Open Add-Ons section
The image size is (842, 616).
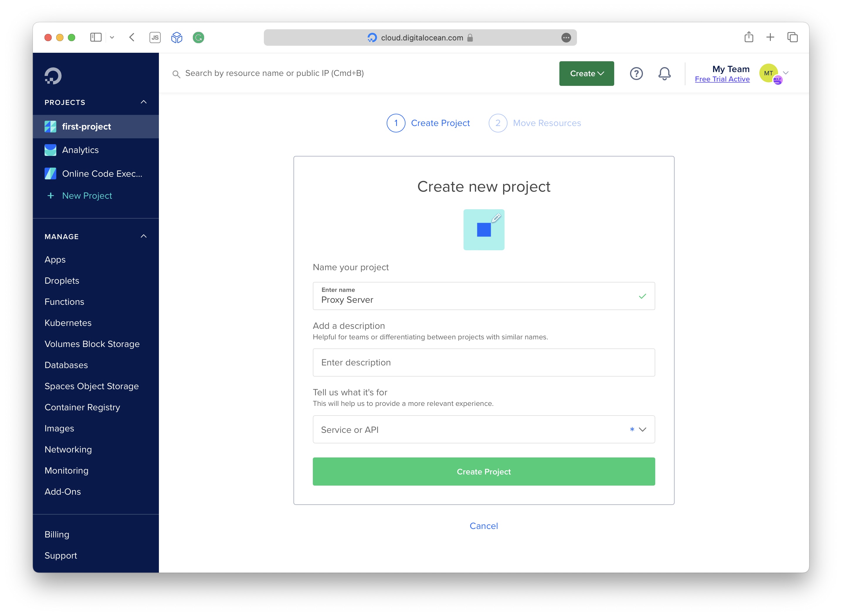(x=63, y=491)
